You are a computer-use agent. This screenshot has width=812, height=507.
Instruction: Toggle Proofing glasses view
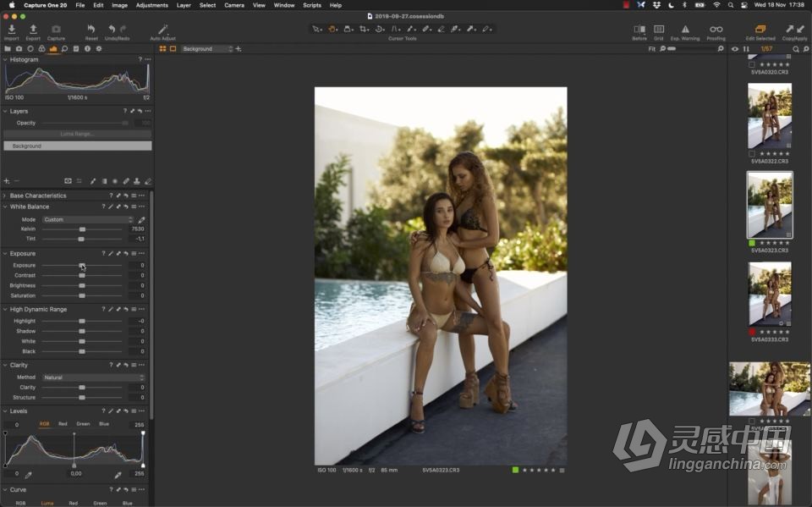tap(716, 29)
